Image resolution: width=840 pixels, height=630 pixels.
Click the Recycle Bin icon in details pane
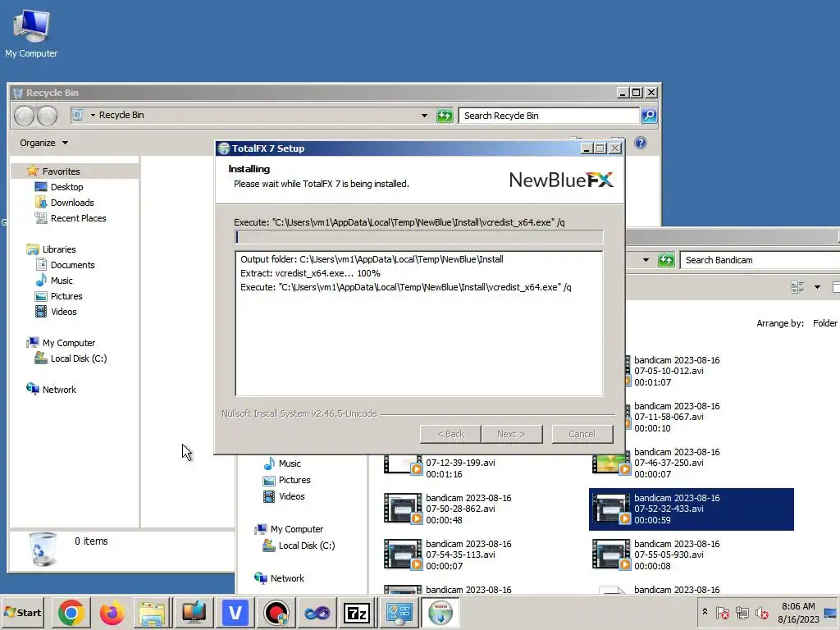point(43,549)
